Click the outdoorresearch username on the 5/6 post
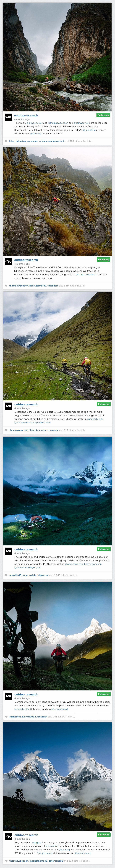115x868 pixels. 26,695
